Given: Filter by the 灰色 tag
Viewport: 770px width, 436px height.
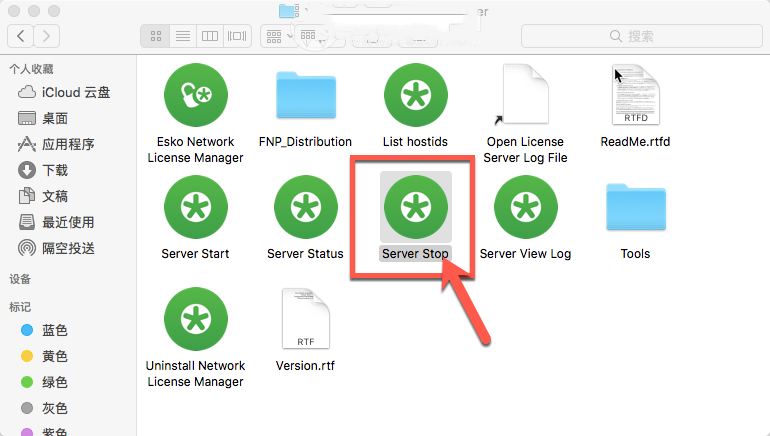Looking at the screenshot, I should 44,408.
